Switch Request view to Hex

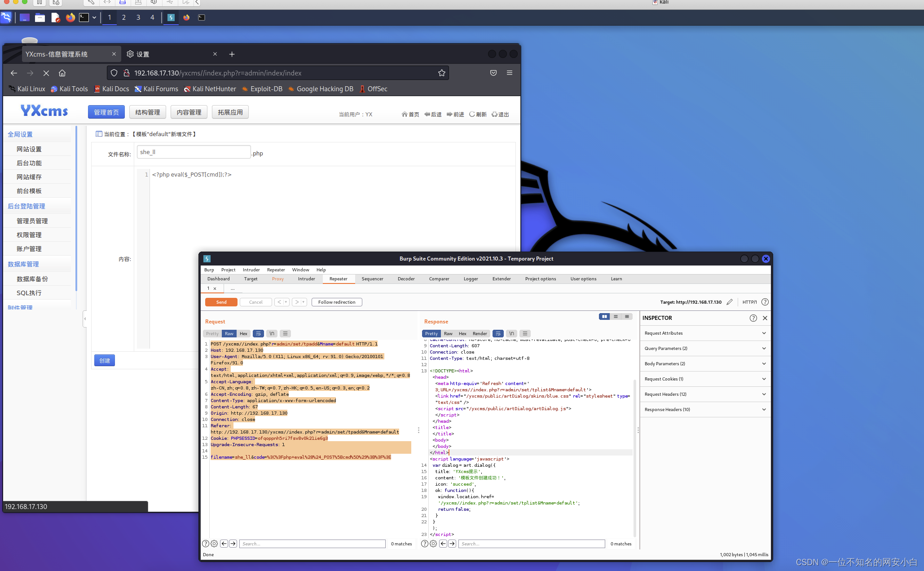click(243, 334)
